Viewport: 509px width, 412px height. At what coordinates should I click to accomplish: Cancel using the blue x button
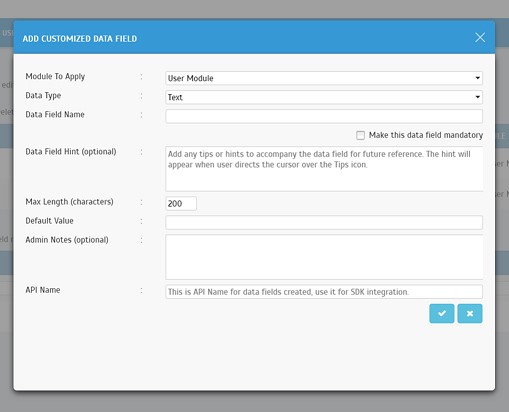point(470,313)
